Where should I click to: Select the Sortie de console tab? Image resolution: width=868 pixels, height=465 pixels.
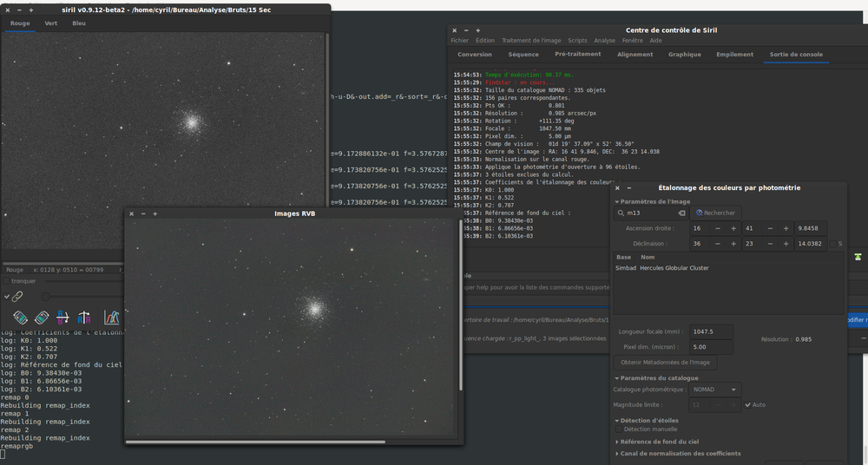click(x=796, y=55)
